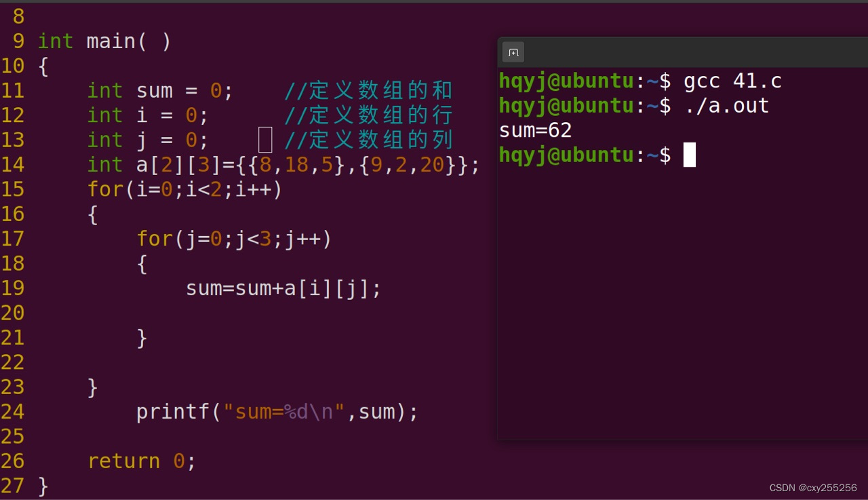Image resolution: width=868 pixels, height=500 pixels.
Task: Click the first 'hqyj@ubuntu' prompt in terminal
Action: pos(566,81)
